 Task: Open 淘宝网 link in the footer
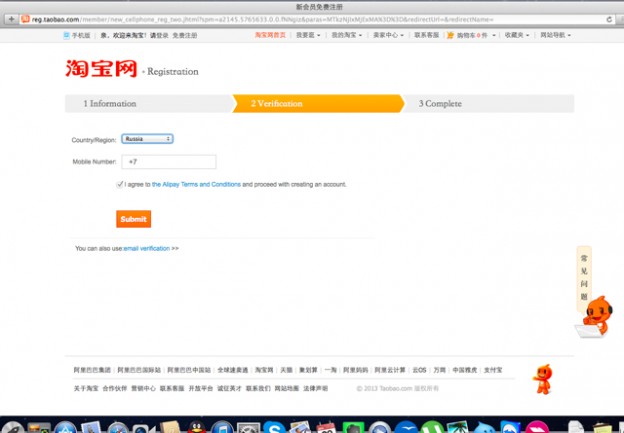[264, 370]
